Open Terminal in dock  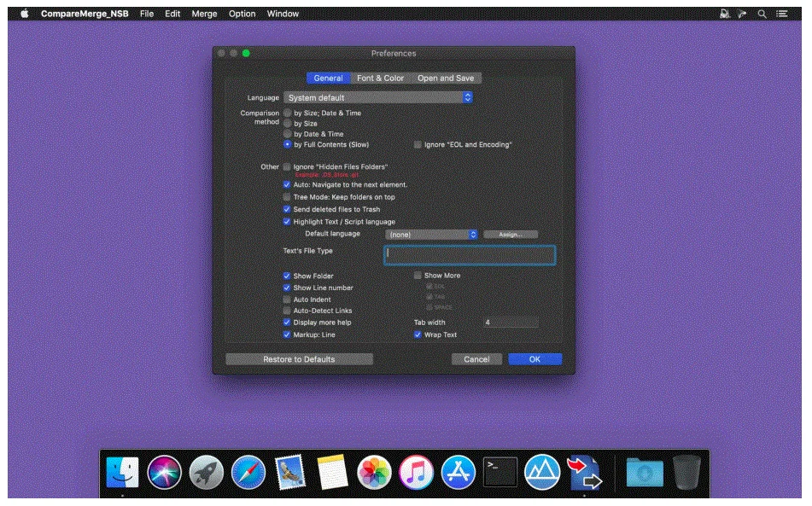(499, 472)
